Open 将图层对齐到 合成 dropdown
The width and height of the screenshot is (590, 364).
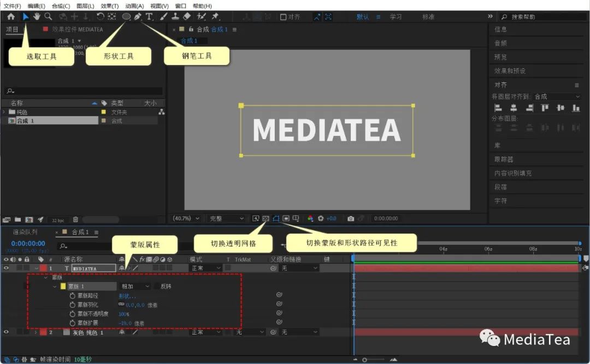[557, 97]
